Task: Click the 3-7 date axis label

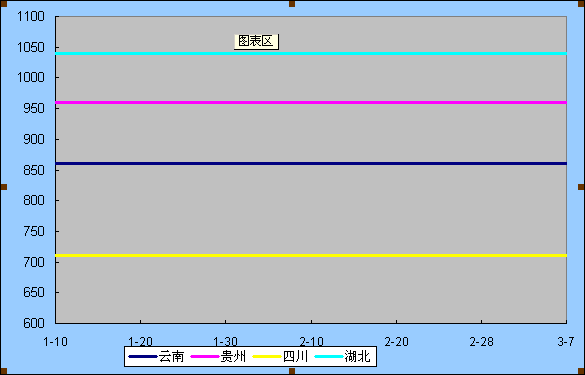Action: point(566,341)
